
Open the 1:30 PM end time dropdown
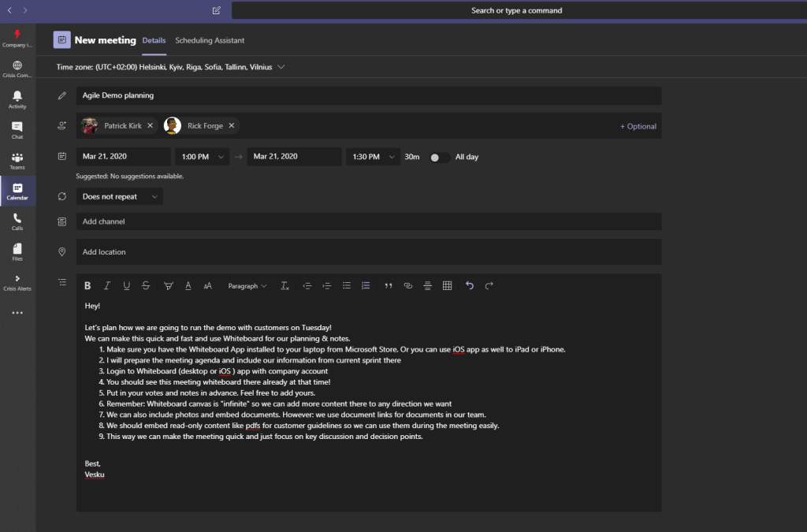[373, 156]
